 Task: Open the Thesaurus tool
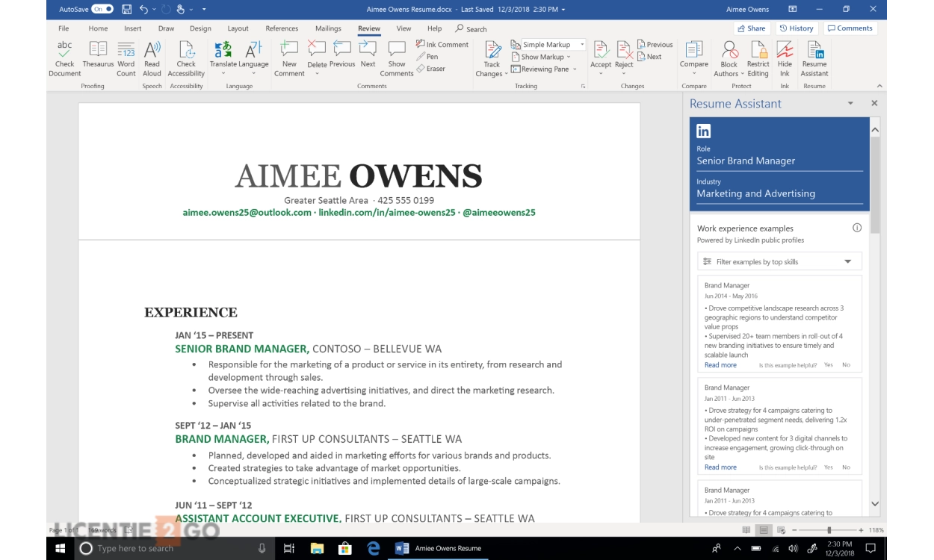pyautogui.click(x=98, y=50)
